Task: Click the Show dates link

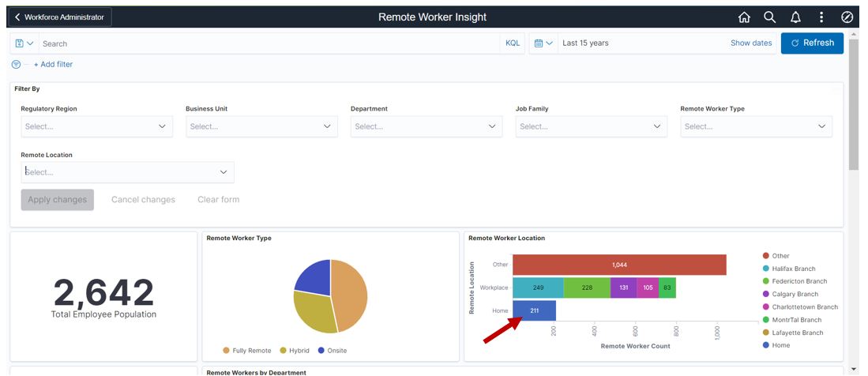Action: pos(751,43)
